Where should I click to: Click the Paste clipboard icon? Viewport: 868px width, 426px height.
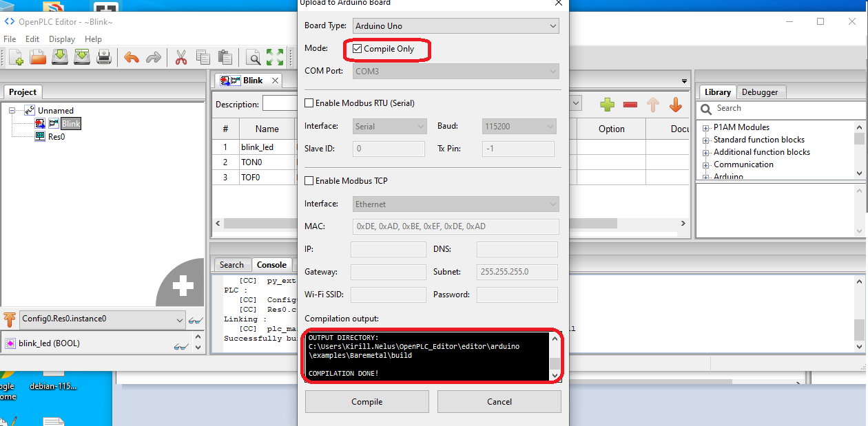pos(225,57)
